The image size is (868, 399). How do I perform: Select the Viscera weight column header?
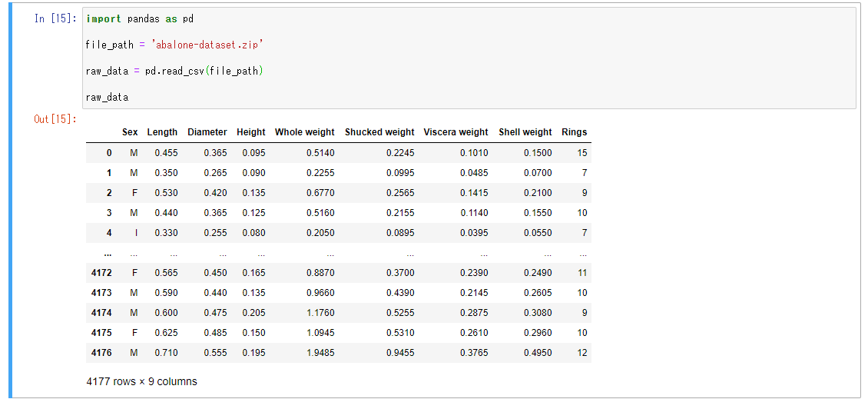456,132
